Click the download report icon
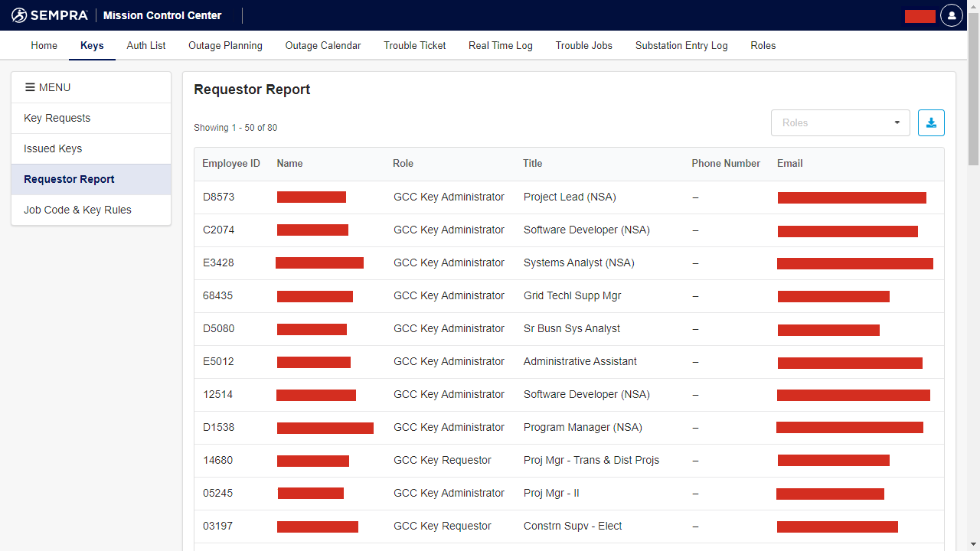Screen dimensions: 980x551 click(x=931, y=122)
